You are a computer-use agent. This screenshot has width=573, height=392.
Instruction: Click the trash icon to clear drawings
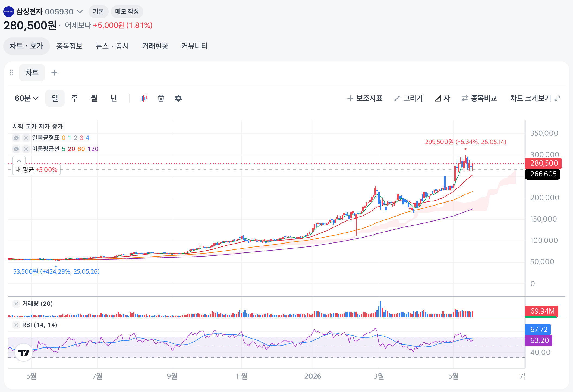[161, 98]
